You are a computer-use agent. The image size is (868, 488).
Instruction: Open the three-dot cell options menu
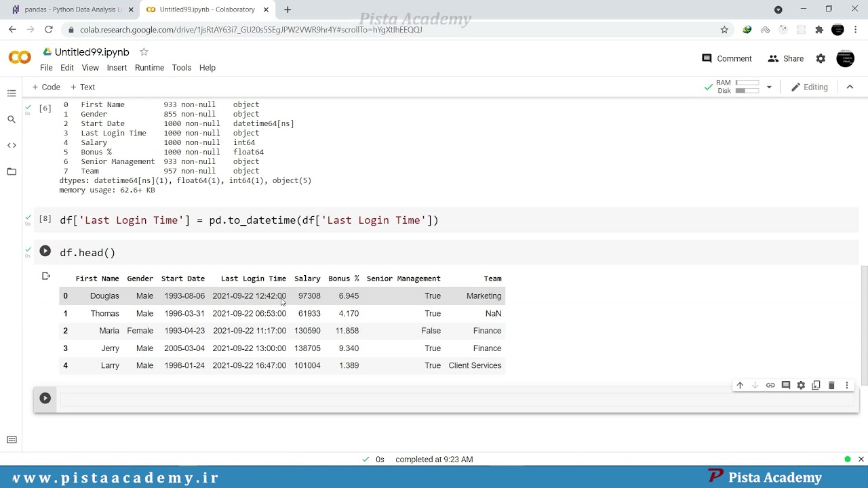[x=847, y=385]
